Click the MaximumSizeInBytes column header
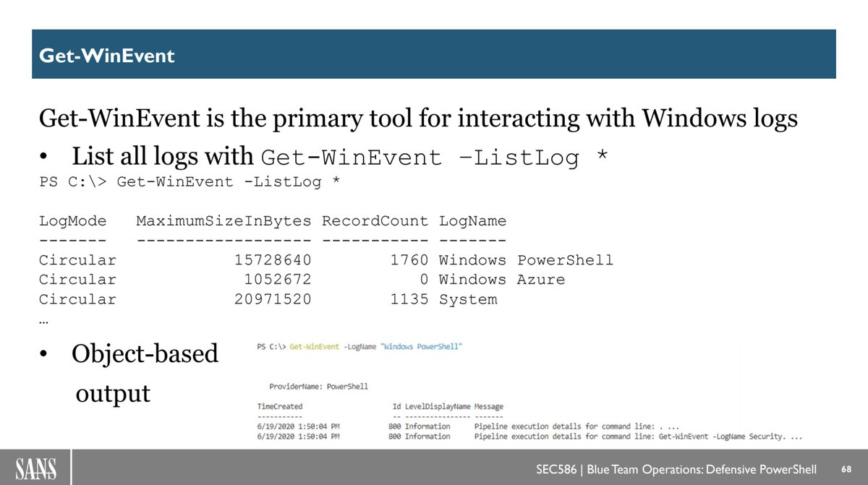 point(224,220)
